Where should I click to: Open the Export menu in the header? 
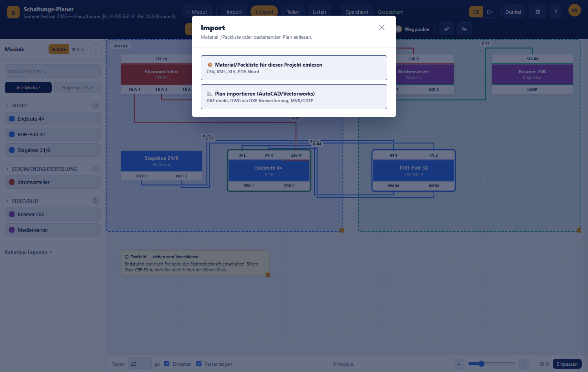click(x=264, y=12)
